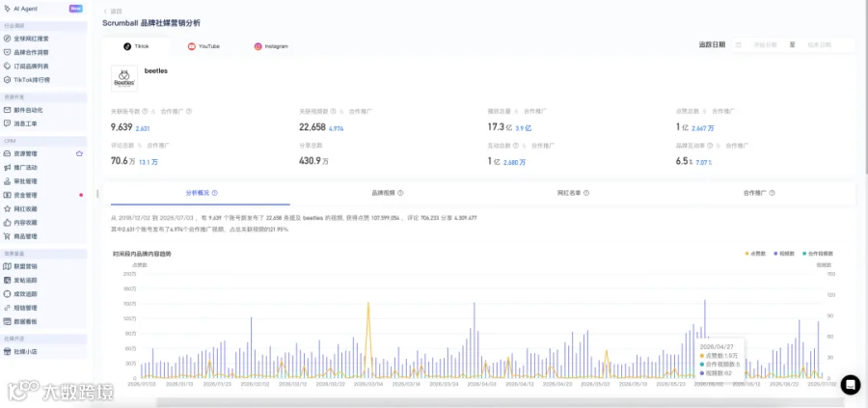
Task: Click the 开始日期 start date field
Action: click(x=765, y=44)
